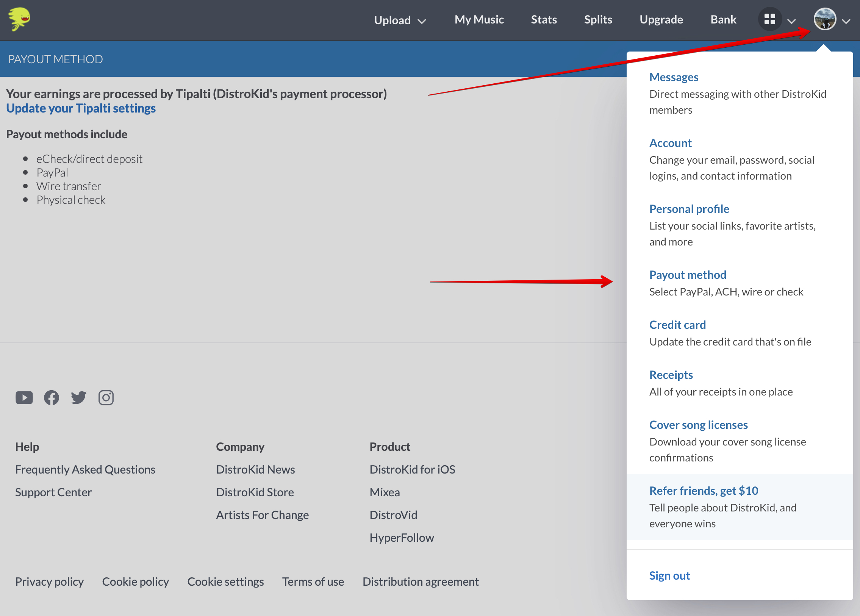Screen dimensions: 860x616
Task: Open Stats page
Action: [x=543, y=20]
